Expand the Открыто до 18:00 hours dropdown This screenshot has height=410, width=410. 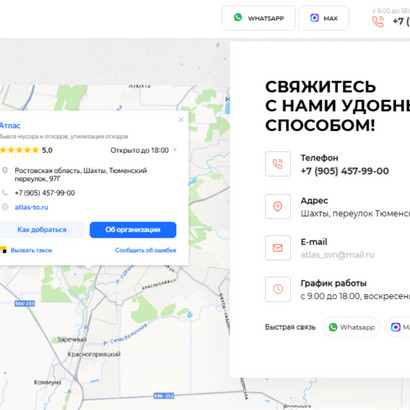[144, 150]
